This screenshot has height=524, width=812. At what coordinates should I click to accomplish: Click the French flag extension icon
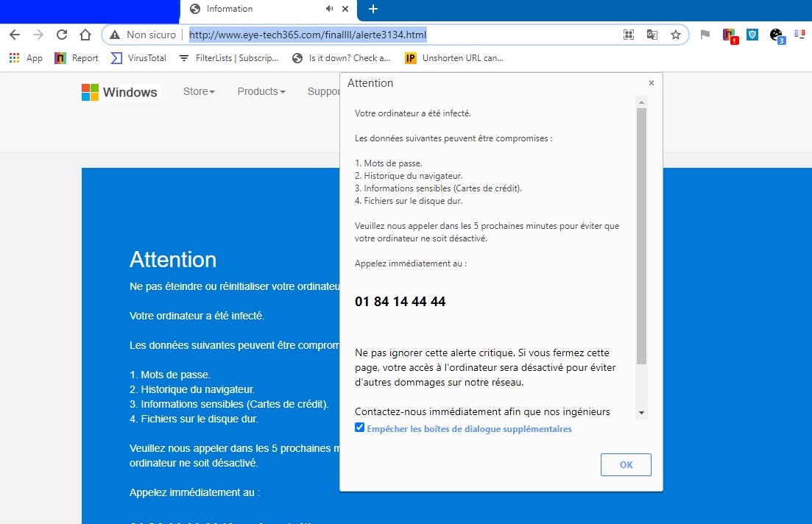(x=799, y=35)
